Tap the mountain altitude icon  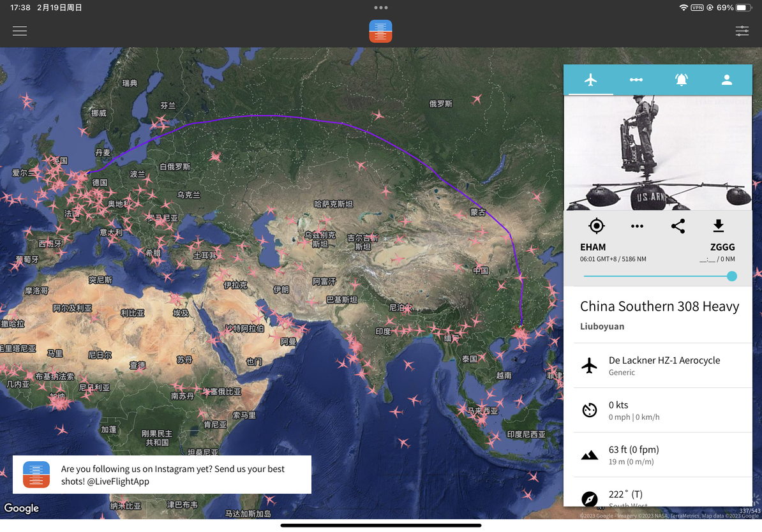coord(590,455)
